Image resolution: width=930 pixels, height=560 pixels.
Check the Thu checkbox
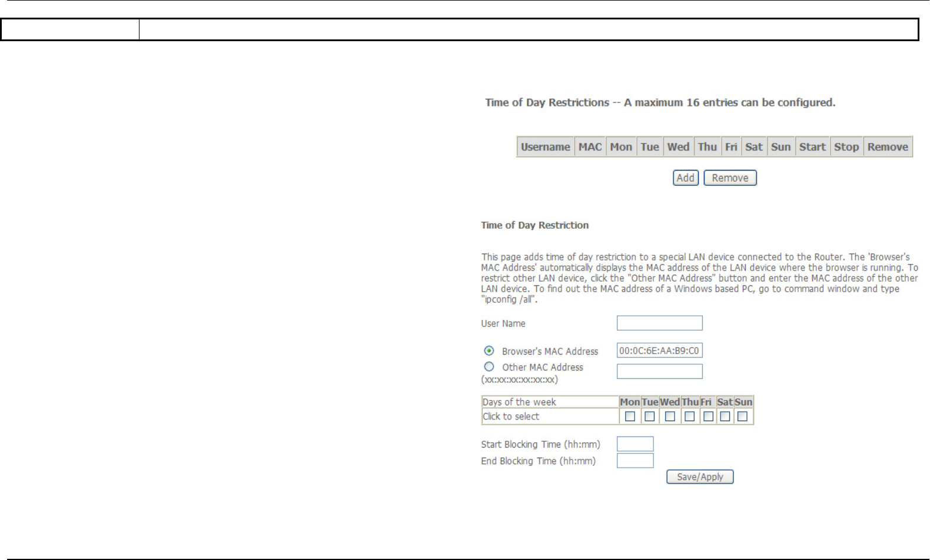[690, 416]
